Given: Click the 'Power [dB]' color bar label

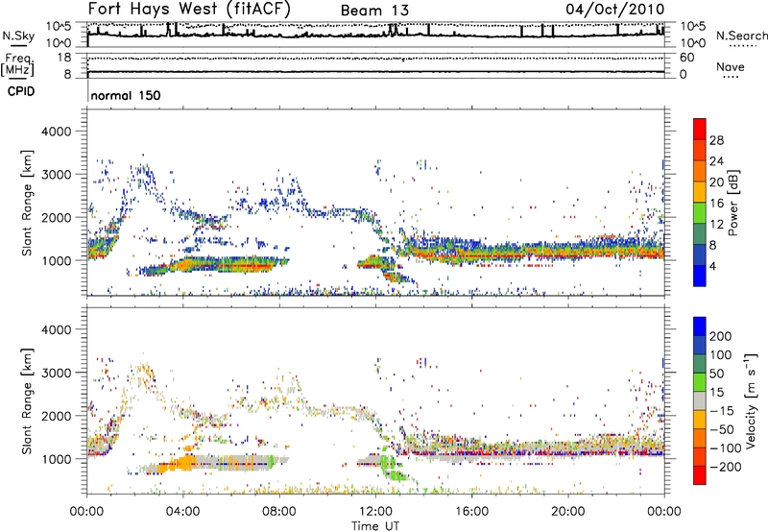Looking at the screenshot, I should [732, 203].
